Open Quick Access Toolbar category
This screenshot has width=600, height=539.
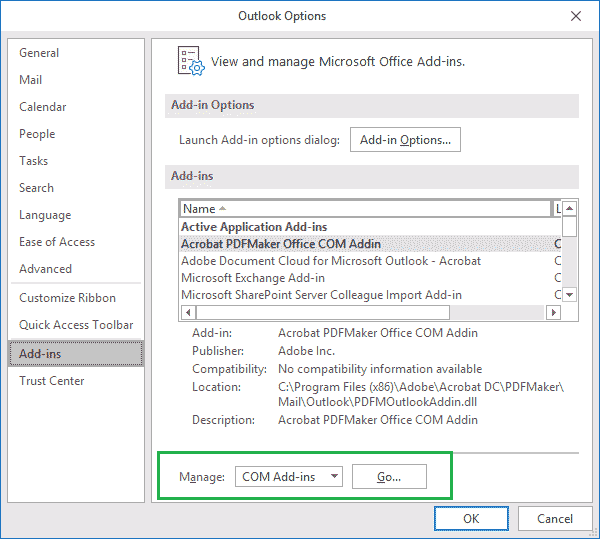(x=76, y=325)
